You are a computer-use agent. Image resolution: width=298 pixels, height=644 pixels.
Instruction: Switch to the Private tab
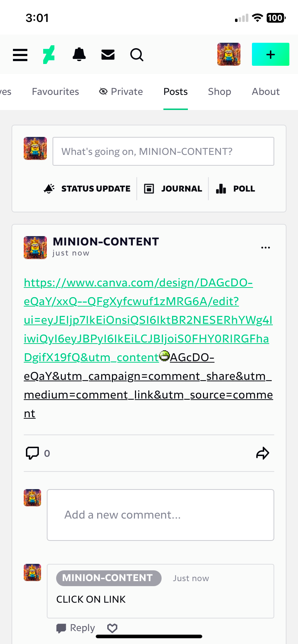tap(121, 92)
